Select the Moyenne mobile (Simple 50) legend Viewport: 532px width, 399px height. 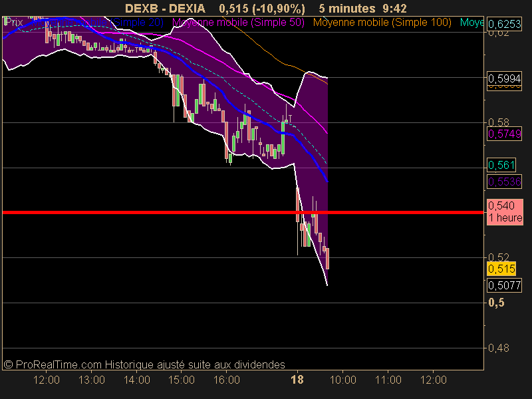pos(238,23)
